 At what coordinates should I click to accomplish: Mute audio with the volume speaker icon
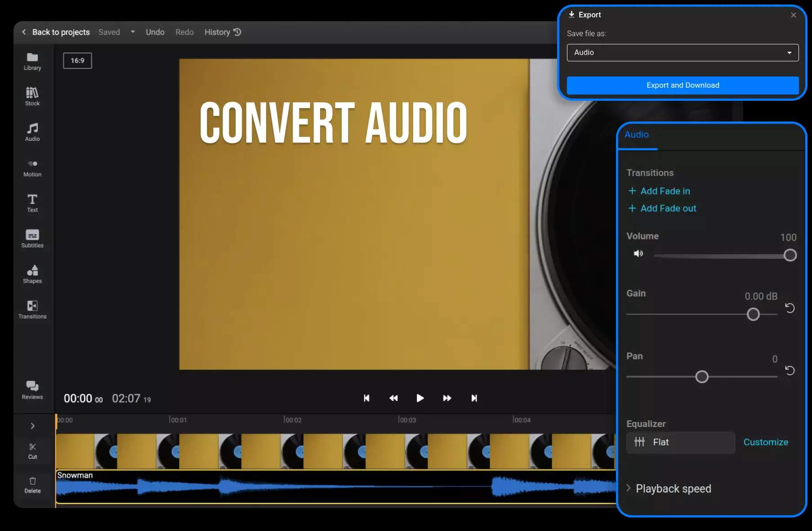point(638,254)
